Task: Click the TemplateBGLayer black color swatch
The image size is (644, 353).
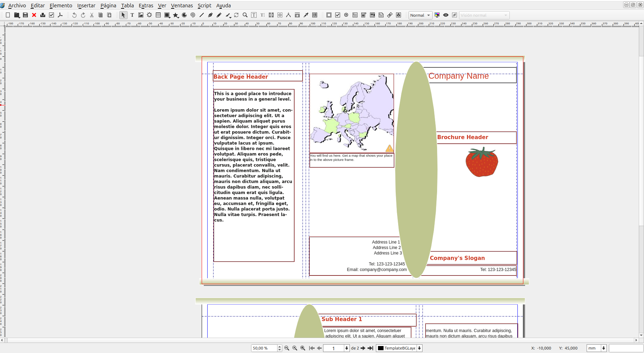Action: [381, 348]
